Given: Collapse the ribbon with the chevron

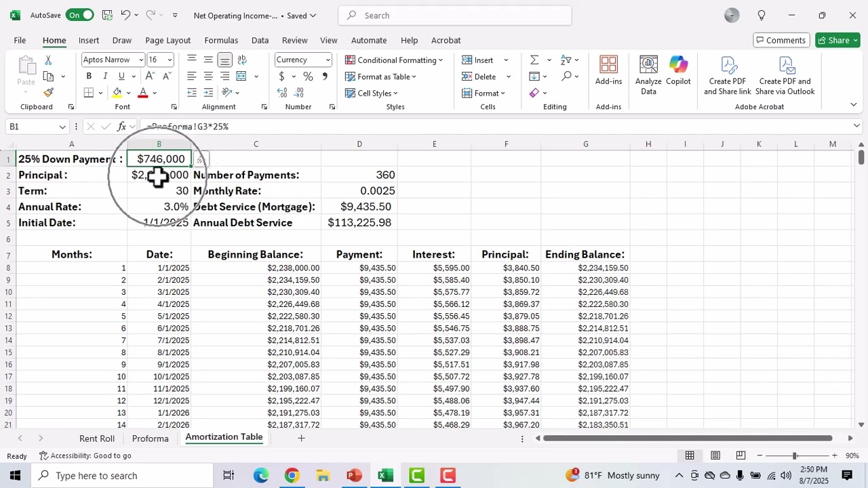Looking at the screenshot, I should 853,104.
